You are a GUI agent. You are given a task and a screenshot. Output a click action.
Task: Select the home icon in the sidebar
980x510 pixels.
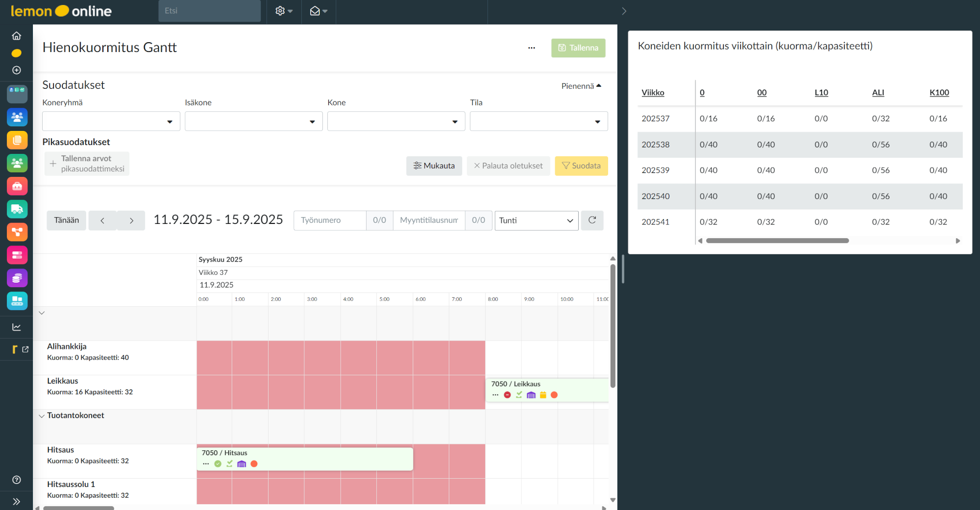pos(17,35)
